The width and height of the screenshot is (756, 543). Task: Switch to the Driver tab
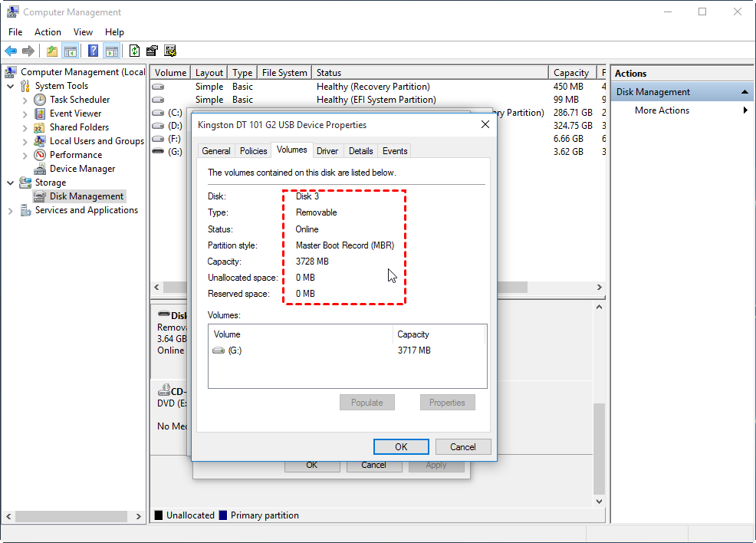(x=327, y=151)
